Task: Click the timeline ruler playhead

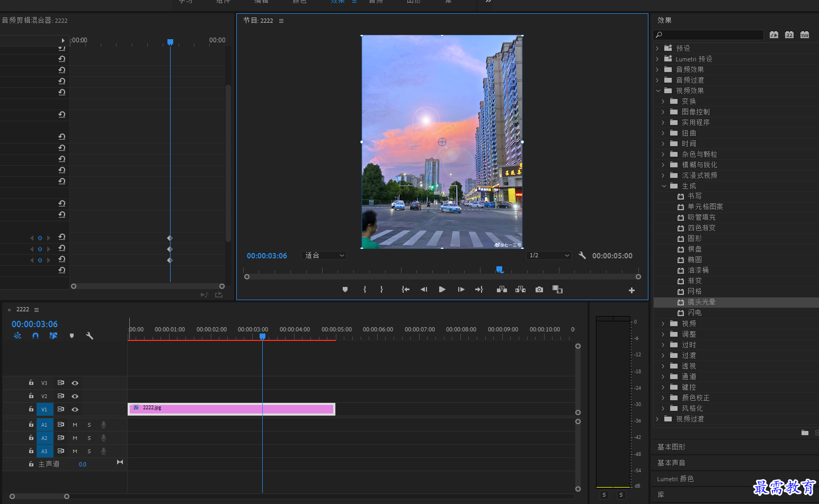Action: (x=262, y=336)
